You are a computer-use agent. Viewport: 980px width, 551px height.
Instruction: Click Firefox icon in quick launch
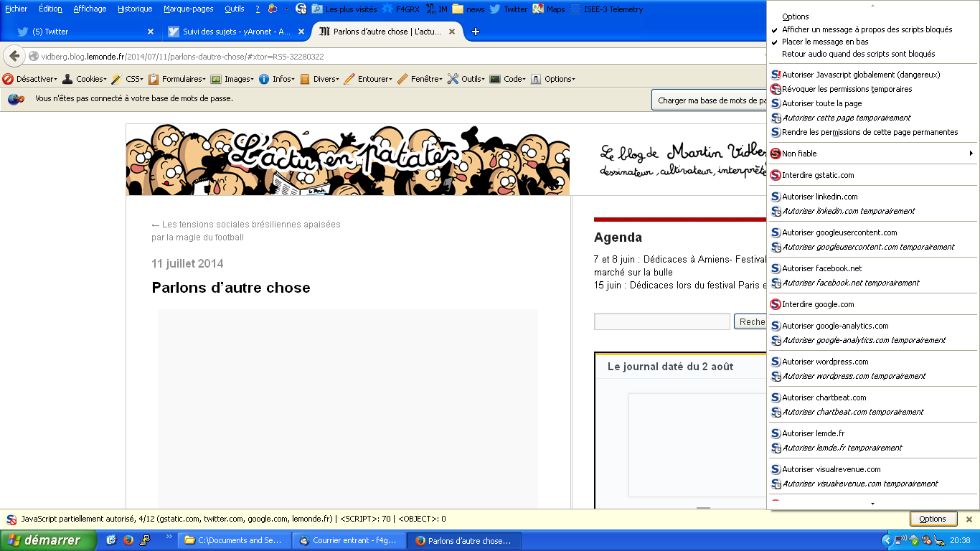click(x=128, y=540)
